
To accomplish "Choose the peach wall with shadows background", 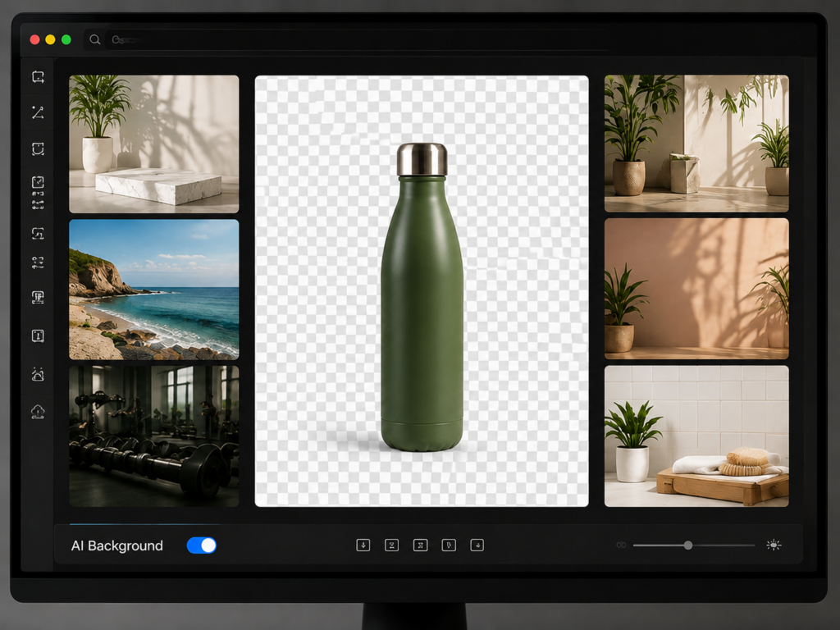I will point(696,289).
